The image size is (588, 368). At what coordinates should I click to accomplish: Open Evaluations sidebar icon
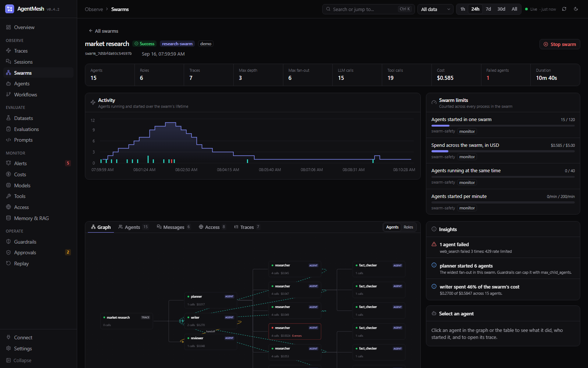(8, 129)
